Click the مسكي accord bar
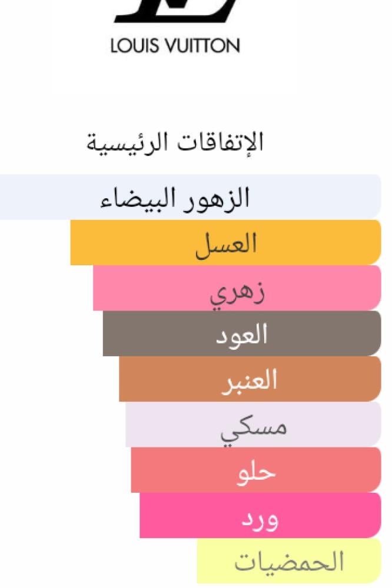 click(253, 425)
